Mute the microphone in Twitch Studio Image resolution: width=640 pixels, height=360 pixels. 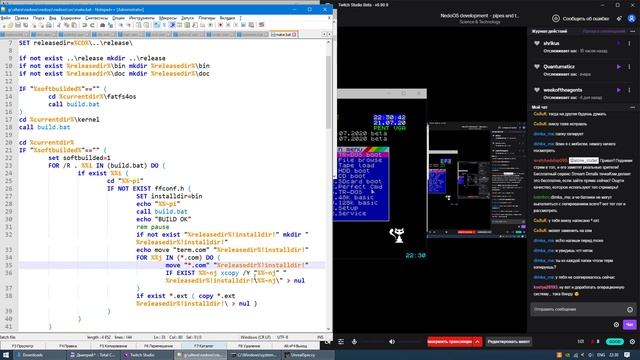pos(354,342)
